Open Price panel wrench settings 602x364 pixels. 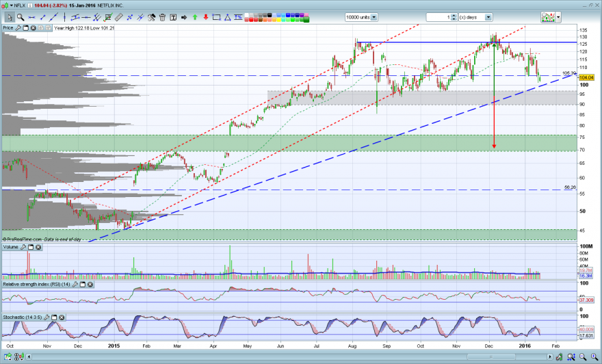[x=18, y=28]
